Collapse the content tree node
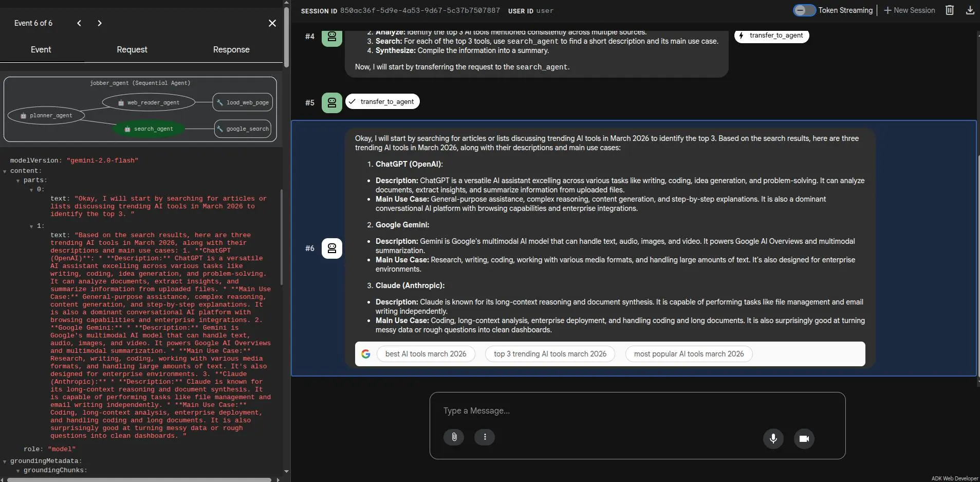 coord(5,171)
